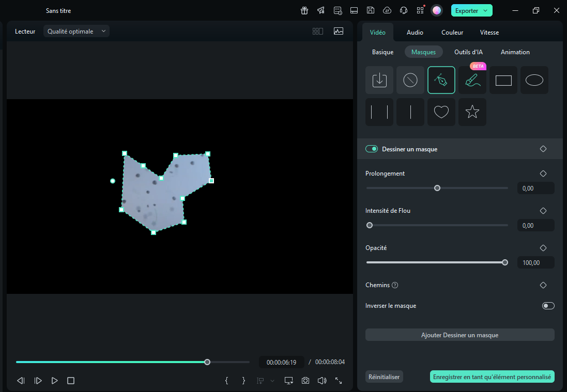567x392 pixels.
Task: Open the task list icon in title bar
Action: pyautogui.click(x=338, y=10)
